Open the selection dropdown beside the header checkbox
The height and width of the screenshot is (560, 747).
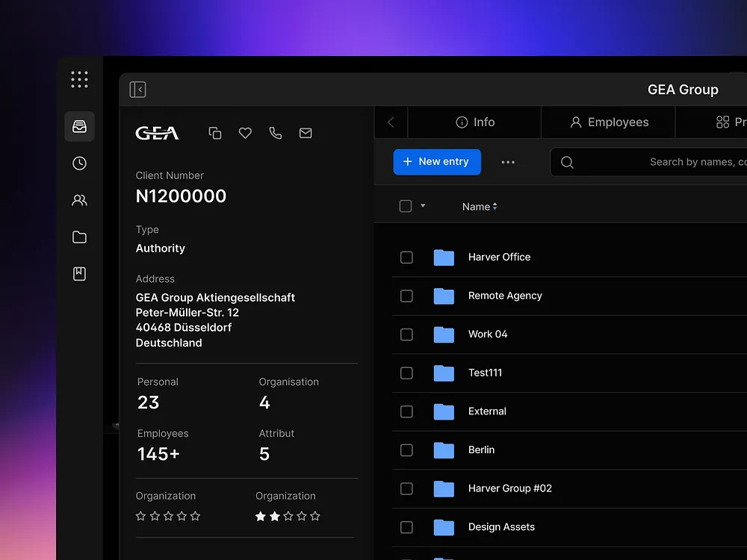click(x=421, y=206)
